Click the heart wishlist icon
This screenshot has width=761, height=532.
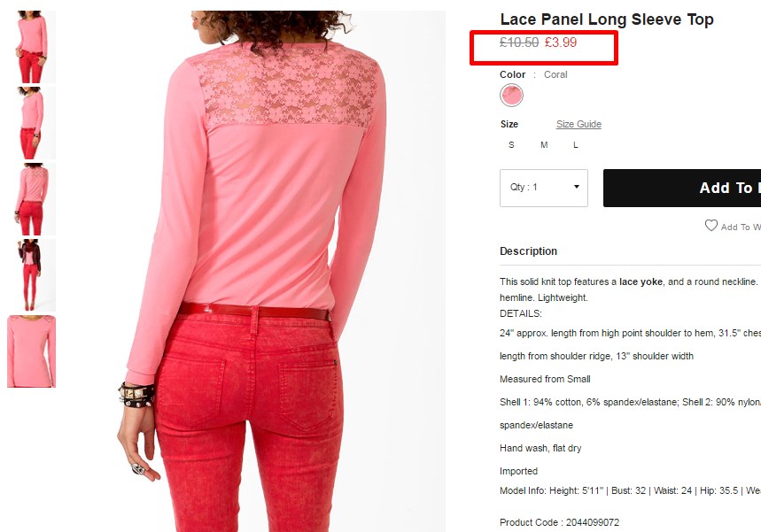[x=711, y=226]
